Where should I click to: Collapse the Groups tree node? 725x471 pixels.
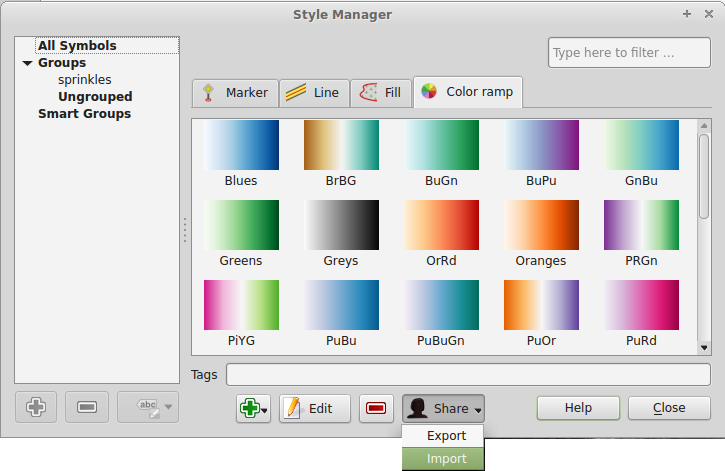27,63
